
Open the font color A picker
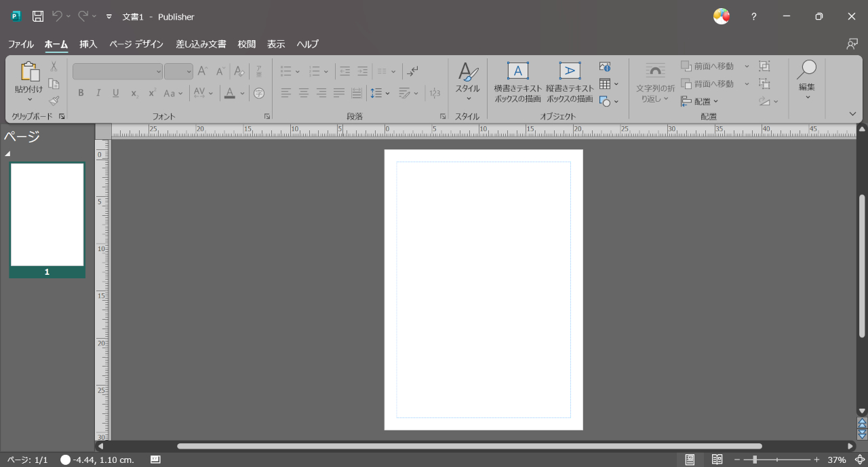pyautogui.click(x=234, y=93)
